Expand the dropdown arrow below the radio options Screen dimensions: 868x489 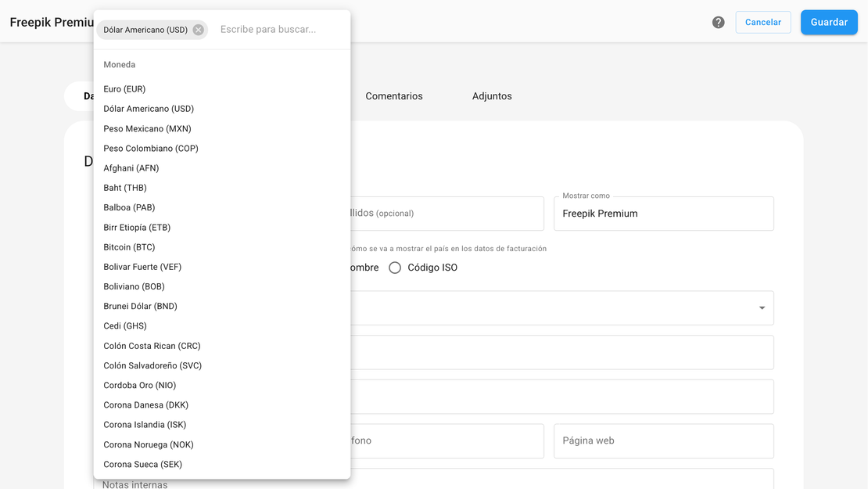[x=762, y=308]
